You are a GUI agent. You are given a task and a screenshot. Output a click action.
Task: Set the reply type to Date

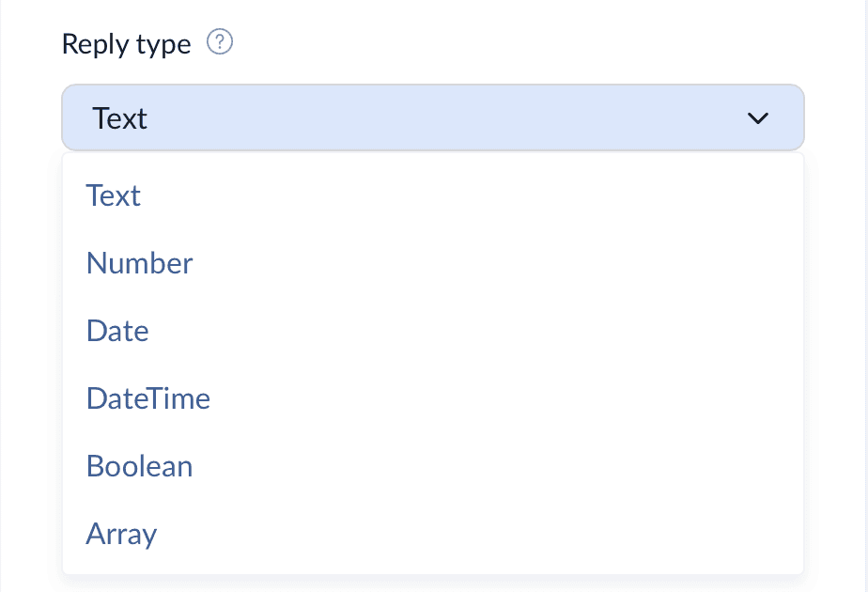click(x=432, y=331)
